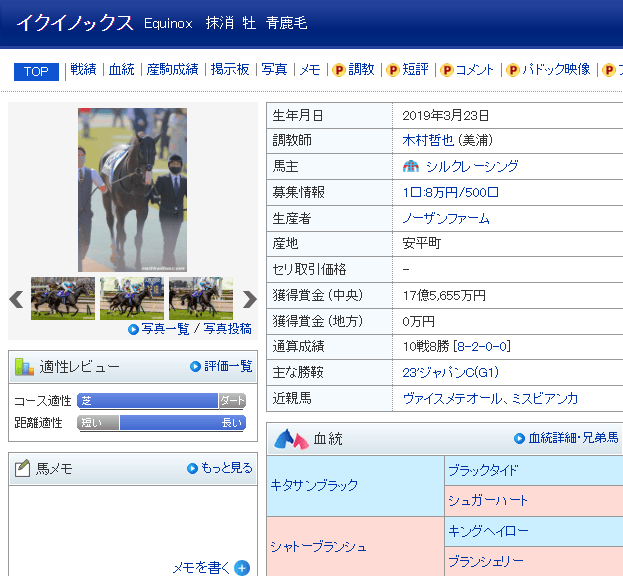Click the birthplace 安平町 cell
The image size is (623, 576).
422,243
